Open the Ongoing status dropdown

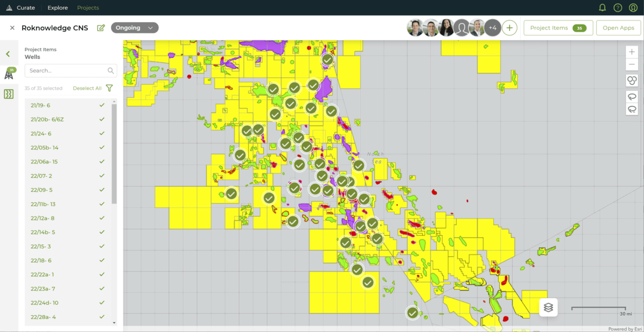[x=135, y=28]
